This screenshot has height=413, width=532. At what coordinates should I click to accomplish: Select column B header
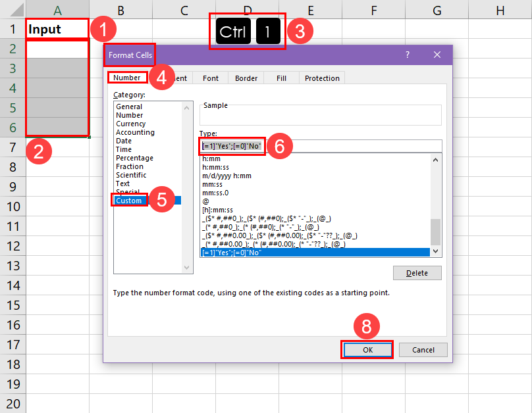120,10
